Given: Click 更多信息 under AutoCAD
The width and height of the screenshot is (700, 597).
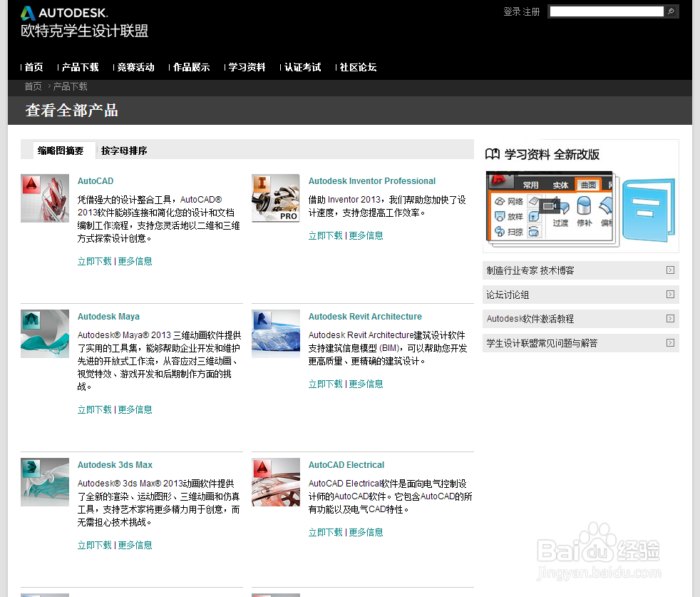Looking at the screenshot, I should tap(135, 262).
